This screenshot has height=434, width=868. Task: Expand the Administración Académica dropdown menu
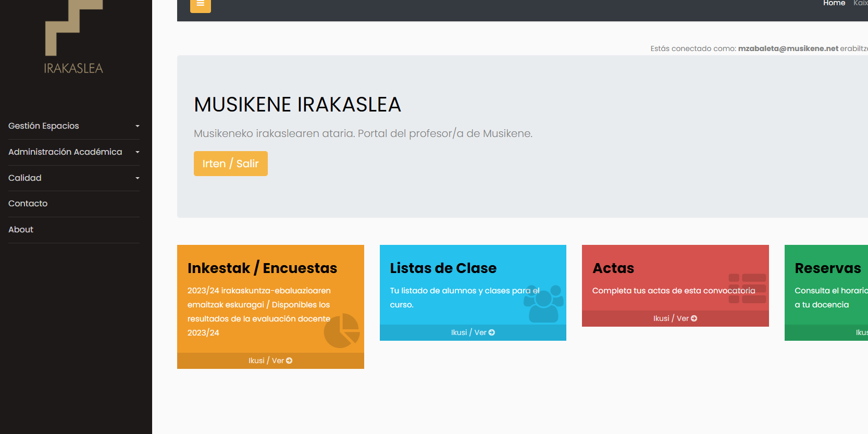(73, 152)
